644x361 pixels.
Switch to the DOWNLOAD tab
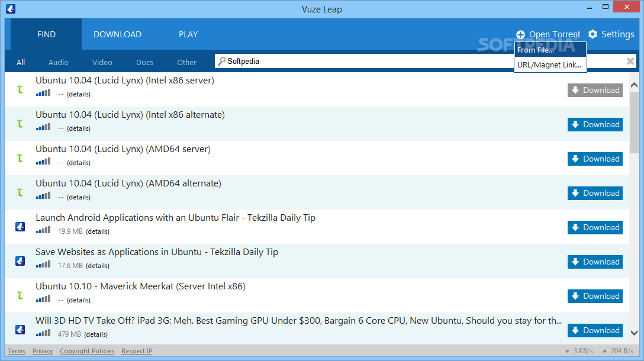point(117,34)
